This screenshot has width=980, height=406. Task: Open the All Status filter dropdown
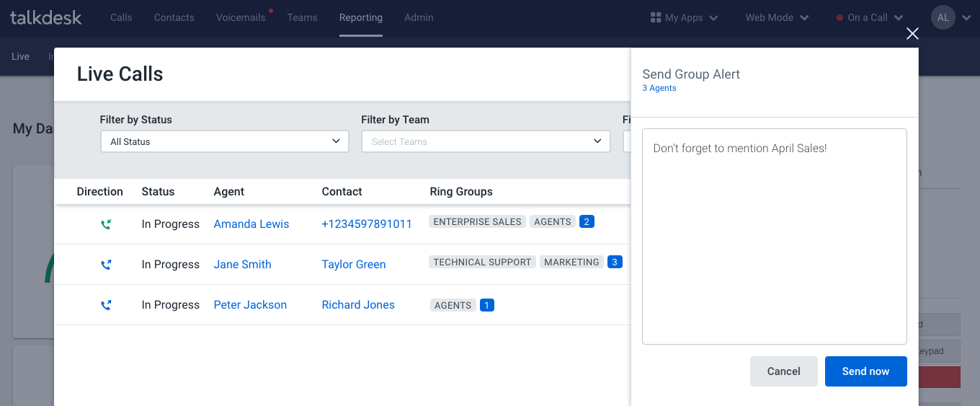point(225,141)
